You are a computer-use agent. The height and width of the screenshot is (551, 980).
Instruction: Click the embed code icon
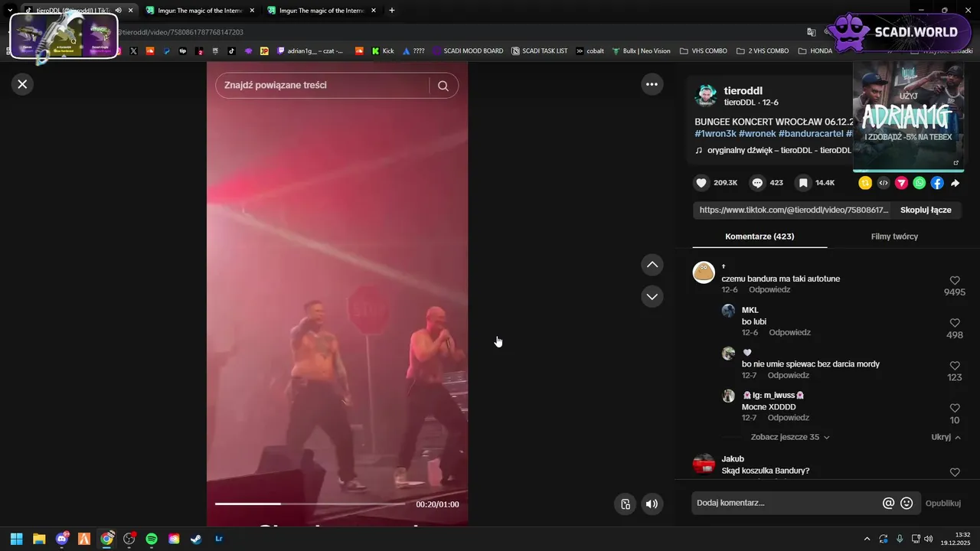point(884,183)
